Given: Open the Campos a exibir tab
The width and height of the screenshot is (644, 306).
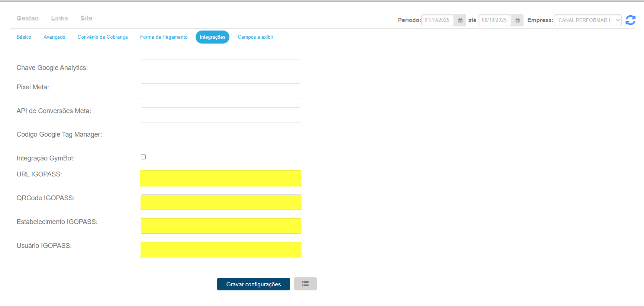Looking at the screenshot, I should coord(255,37).
